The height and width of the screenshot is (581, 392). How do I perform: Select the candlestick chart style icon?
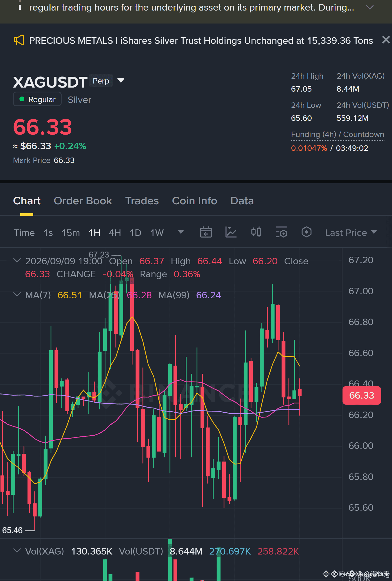(x=256, y=232)
